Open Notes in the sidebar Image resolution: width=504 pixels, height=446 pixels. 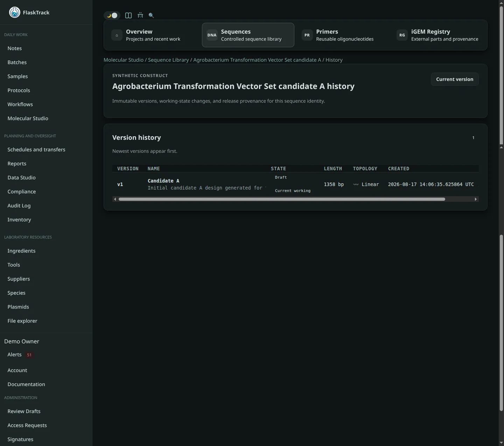(x=15, y=48)
